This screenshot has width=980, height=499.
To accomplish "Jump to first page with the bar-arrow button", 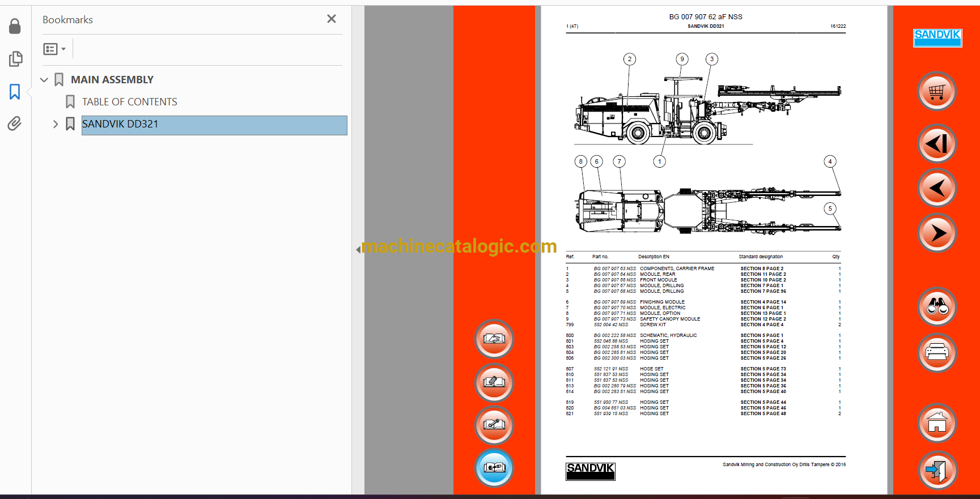I will [937, 144].
